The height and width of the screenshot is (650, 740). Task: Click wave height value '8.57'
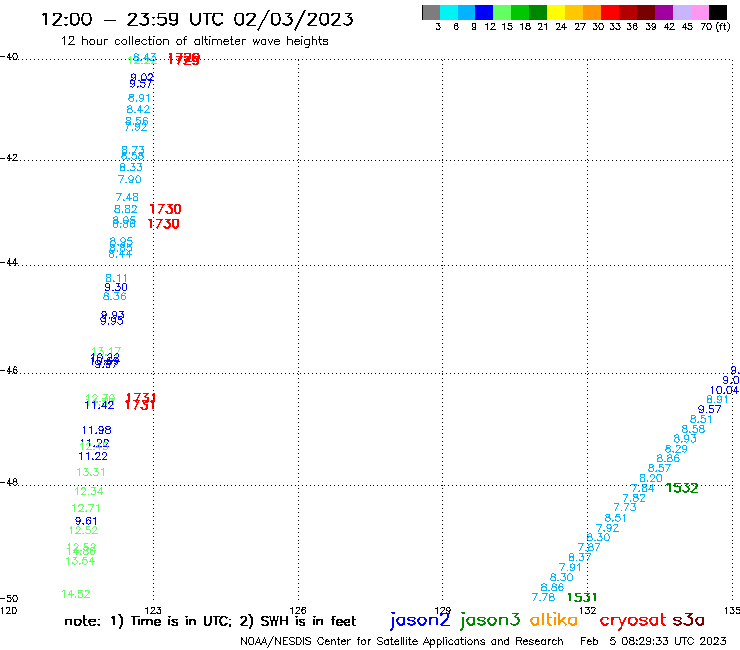[659, 468]
